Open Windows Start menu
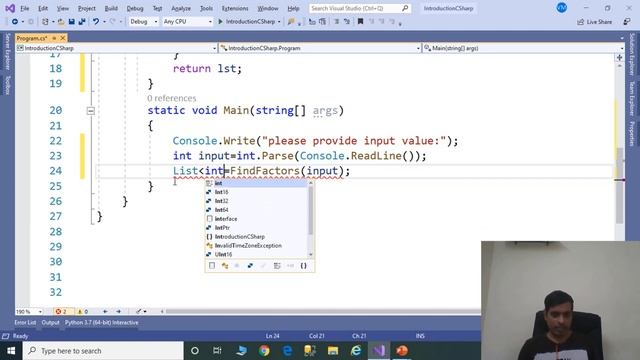This screenshot has width=640, height=360. click(11, 351)
